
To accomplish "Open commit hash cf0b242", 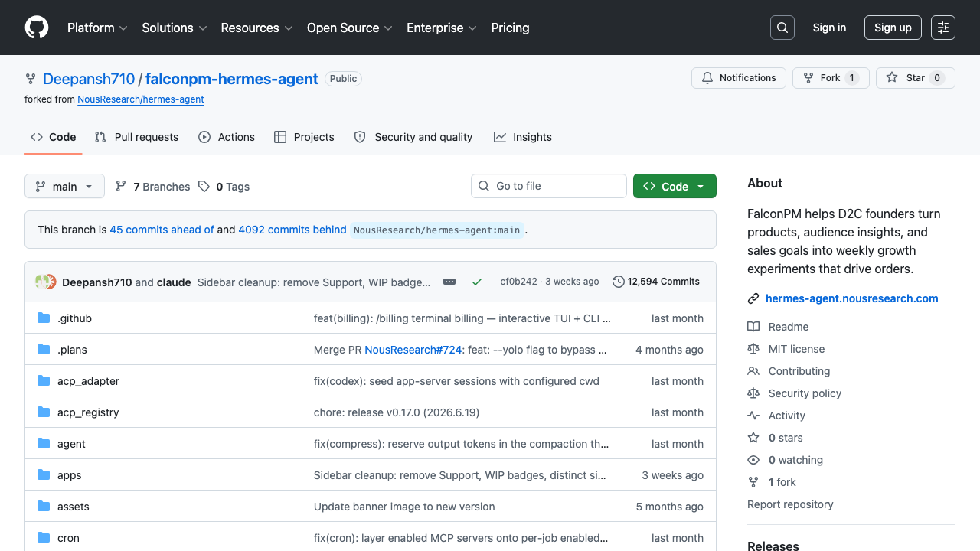I will tap(519, 282).
